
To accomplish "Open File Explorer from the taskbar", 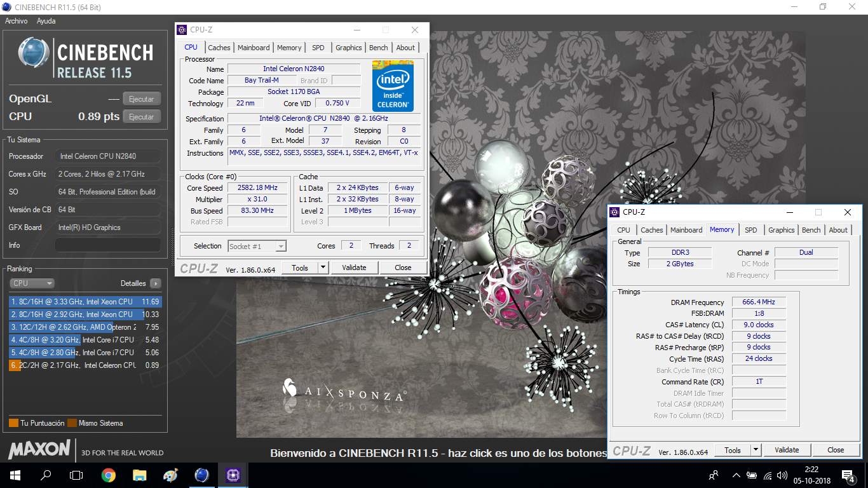I will 139,475.
